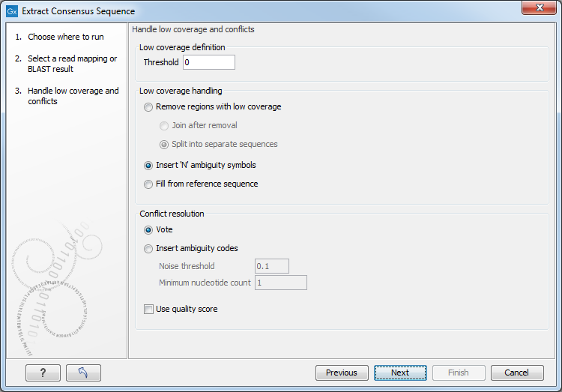This screenshot has height=392, width=562.
Task: Select Insert 'N' ambiguity symbols option
Action: tap(148, 166)
